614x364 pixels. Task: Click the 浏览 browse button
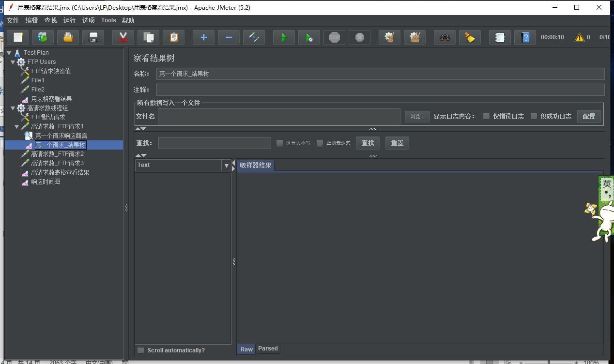point(417,116)
